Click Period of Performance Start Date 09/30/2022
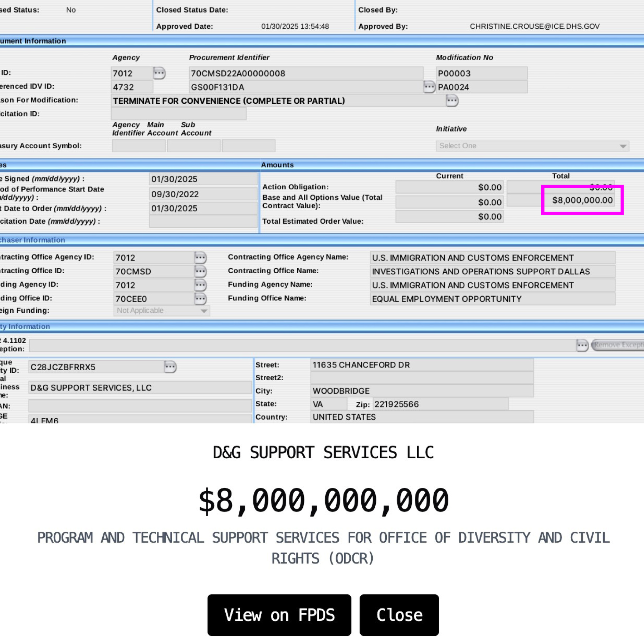The height and width of the screenshot is (644, 644). [203, 194]
